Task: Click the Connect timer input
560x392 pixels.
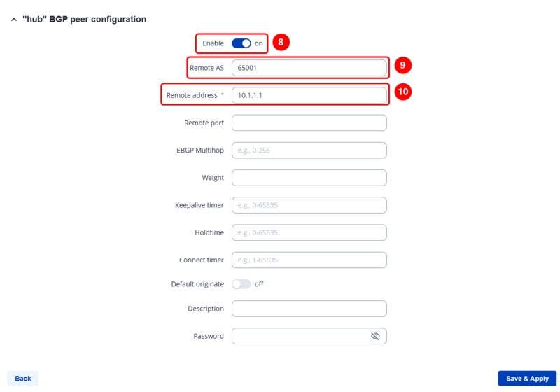Action: click(309, 260)
